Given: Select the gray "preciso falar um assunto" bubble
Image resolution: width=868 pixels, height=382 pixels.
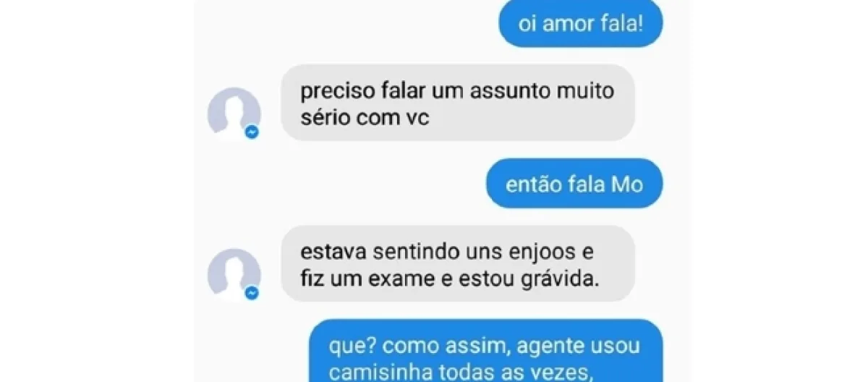Looking at the screenshot, I should (x=458, y=103).
